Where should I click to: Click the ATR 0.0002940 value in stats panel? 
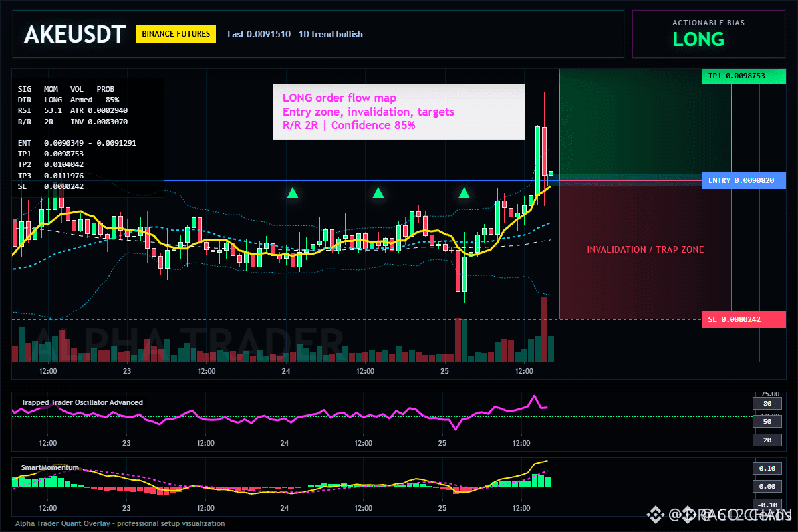point(99,110)
